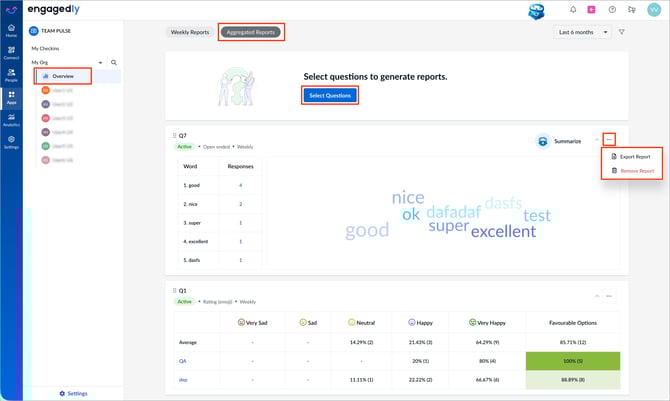
Task: Switch to Weekly Reports tab
Action: click(x=190, y=32)
